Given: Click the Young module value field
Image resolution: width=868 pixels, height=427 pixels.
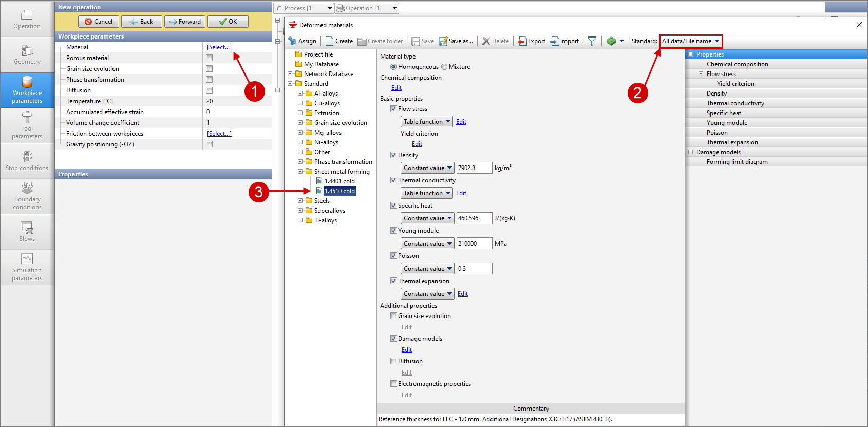Looking at the screenshot, I should coord(474,244).
